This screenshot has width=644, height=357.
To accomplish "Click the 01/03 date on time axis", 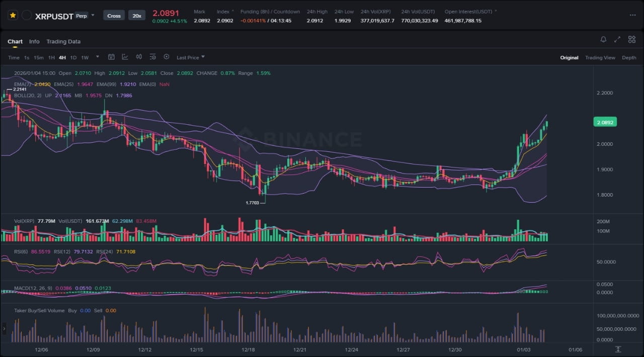I will [523, 350].
